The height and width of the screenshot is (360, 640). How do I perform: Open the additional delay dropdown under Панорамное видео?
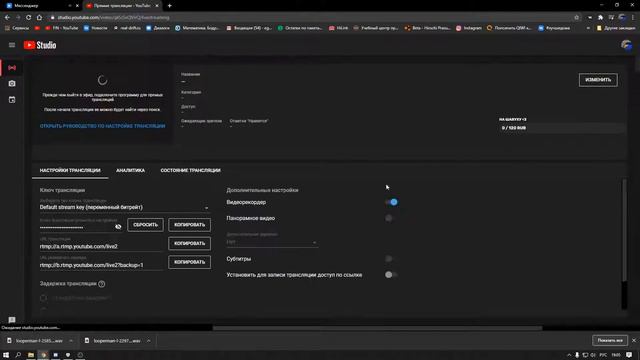(x=272, y=242)
